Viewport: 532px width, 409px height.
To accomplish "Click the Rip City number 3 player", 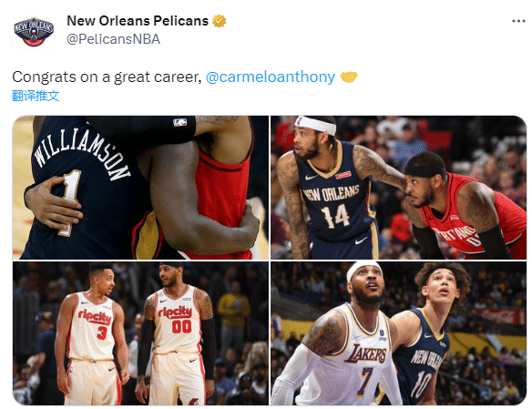I will click(x=92, y=334).
